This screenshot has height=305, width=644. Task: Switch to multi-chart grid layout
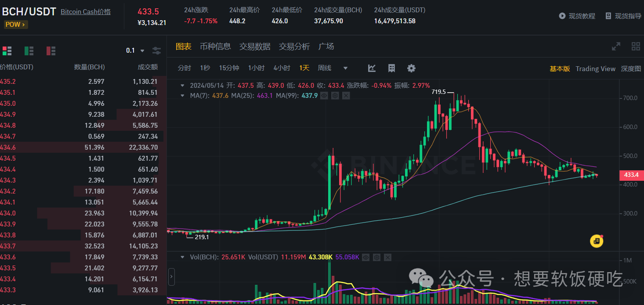point(636,46)
